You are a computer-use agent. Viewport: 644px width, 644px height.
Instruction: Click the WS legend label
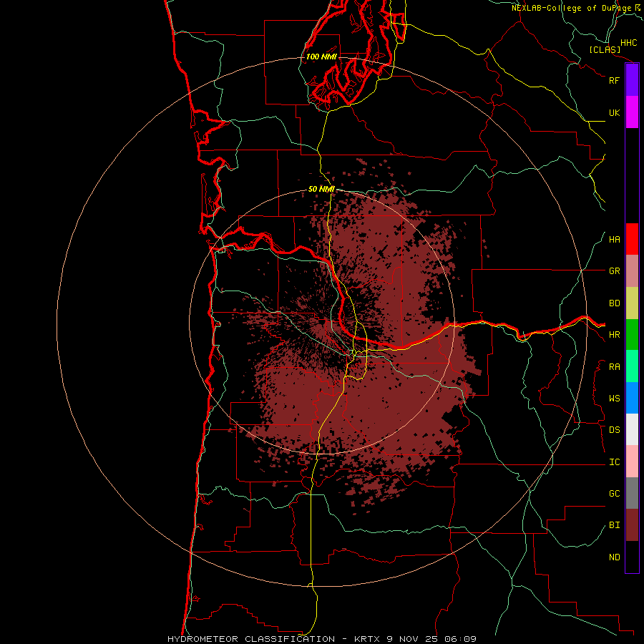614,398
